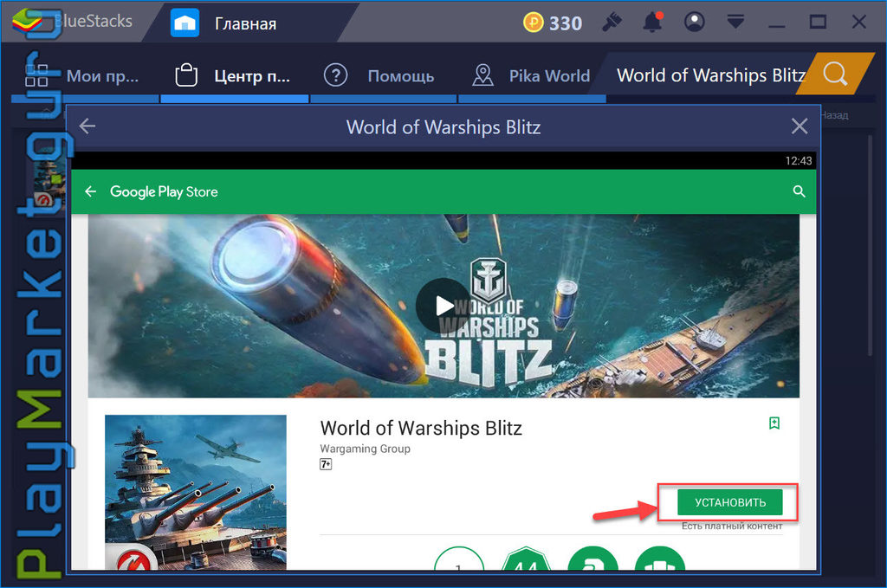The image size is (887, 588).
Task: Click the question mark help icon
Action: [335, 74]
